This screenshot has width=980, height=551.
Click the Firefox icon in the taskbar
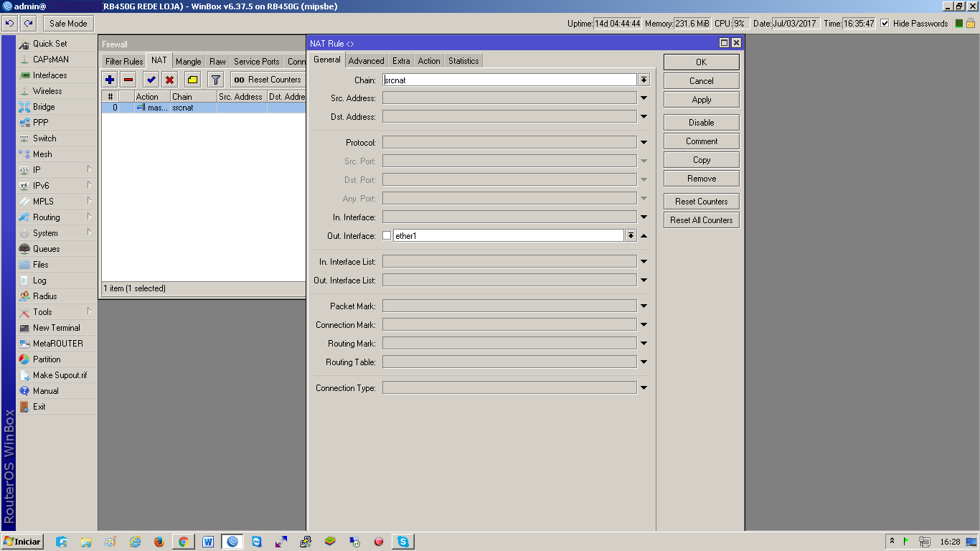point(159,542)
